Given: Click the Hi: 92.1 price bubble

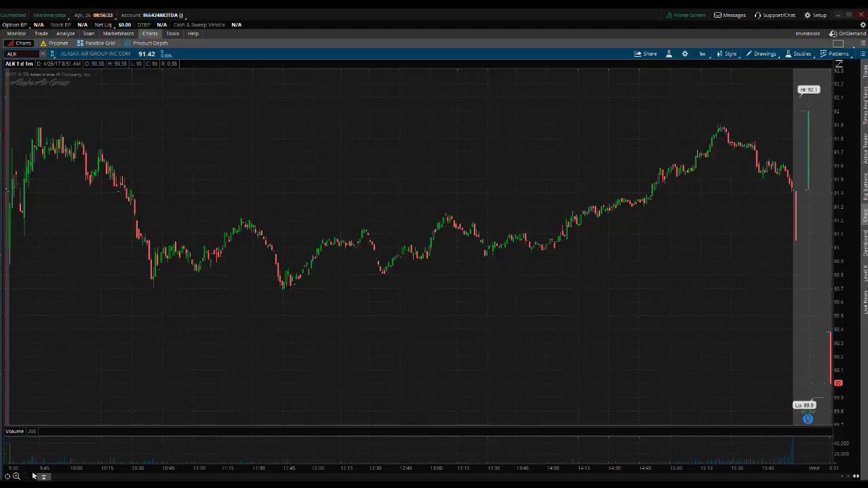Looking at the screenshot, I should (808, 89).
